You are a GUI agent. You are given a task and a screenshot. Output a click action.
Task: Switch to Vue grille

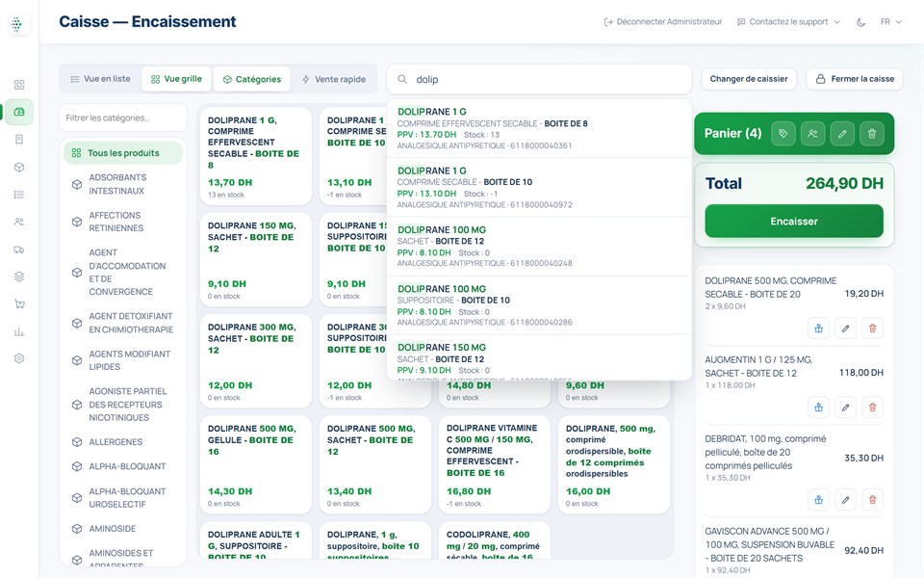(x=176, y=79)
